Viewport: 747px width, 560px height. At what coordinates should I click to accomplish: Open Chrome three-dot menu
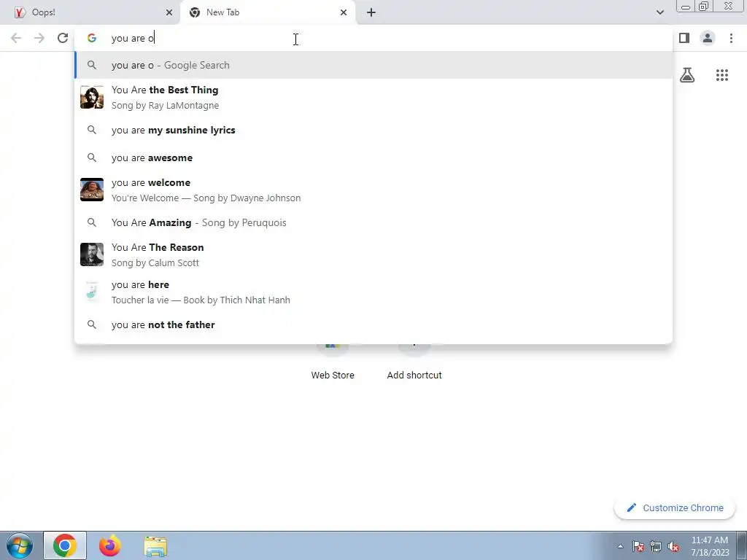731,38
